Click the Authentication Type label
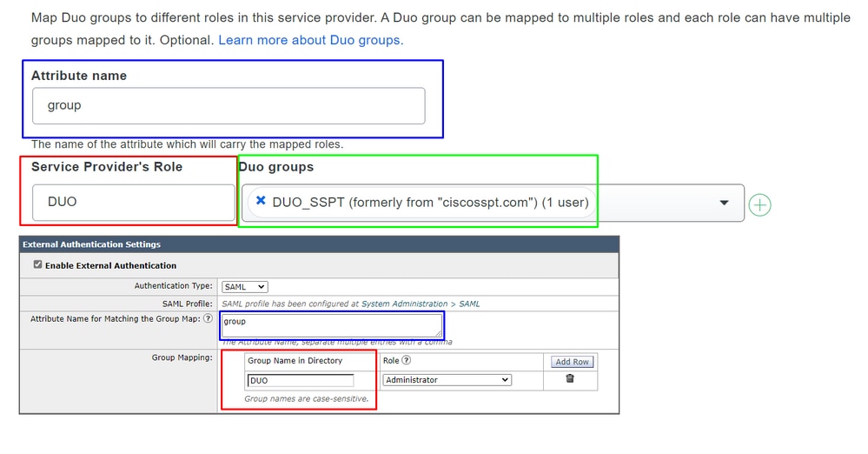The height and width of the screenshot is (454, 868). (173, 285)
